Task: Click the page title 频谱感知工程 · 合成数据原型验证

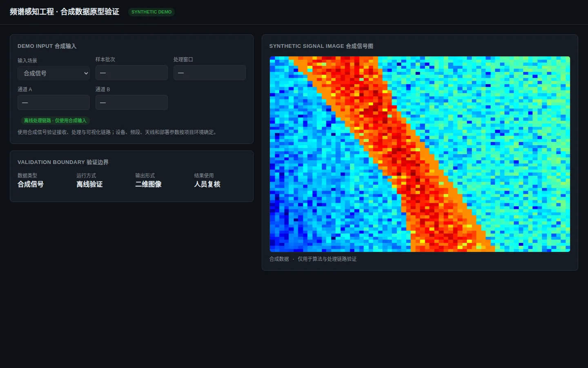Action: coord(65,12)
